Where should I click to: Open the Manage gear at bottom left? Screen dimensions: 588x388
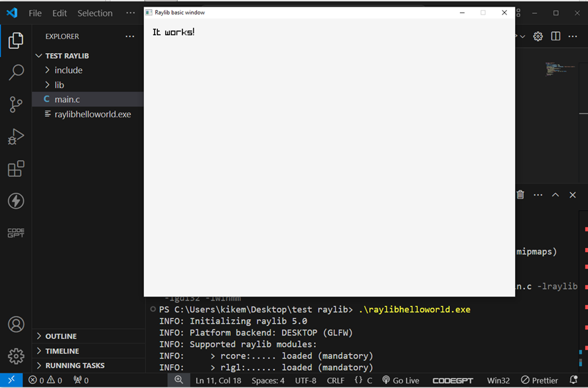[x=16, y=356]
